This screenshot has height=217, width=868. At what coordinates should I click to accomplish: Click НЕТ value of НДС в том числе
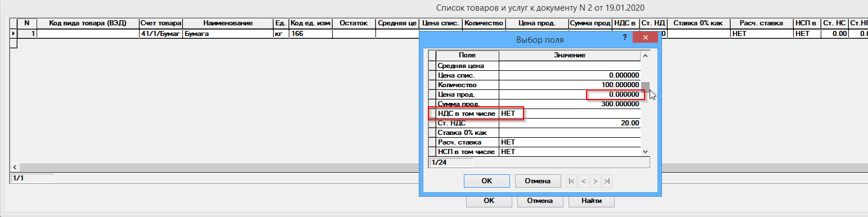tap(508, 114)
